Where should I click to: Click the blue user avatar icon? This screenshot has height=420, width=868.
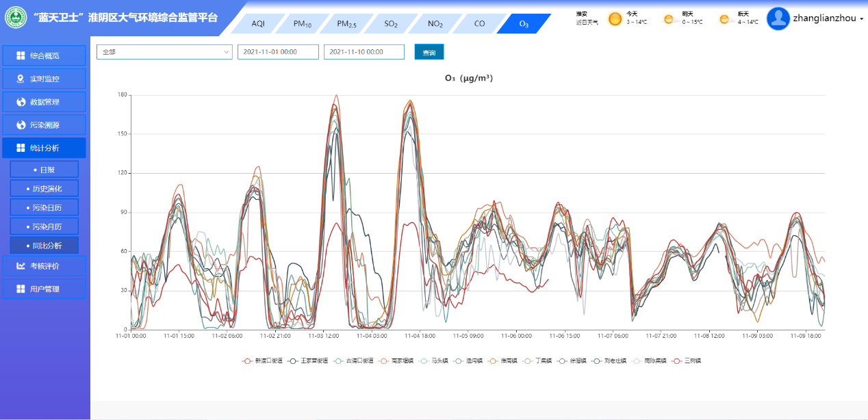click(778, 19)
